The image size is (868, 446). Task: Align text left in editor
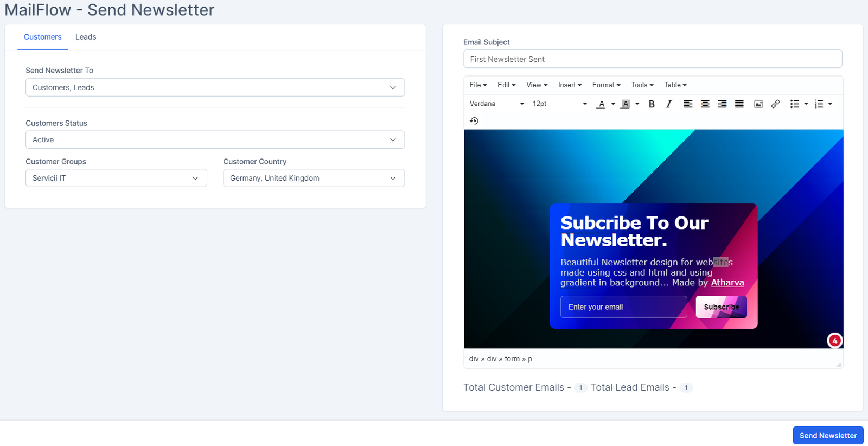pyautogui.click(x=688, y=104)
